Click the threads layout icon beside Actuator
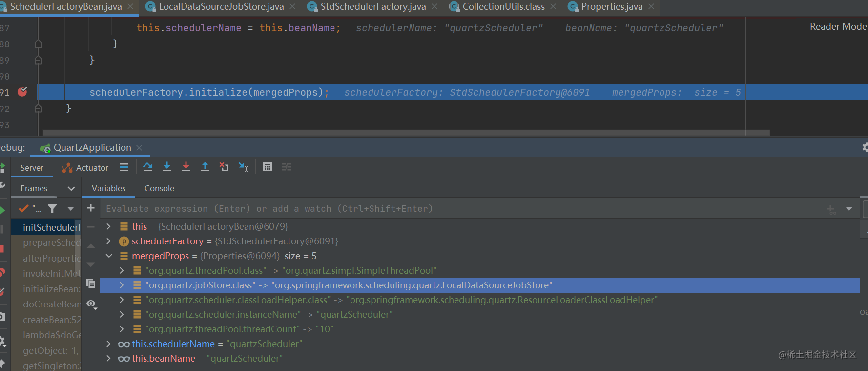This screenshot has width=868, height=371. click(x=124, y=167)
